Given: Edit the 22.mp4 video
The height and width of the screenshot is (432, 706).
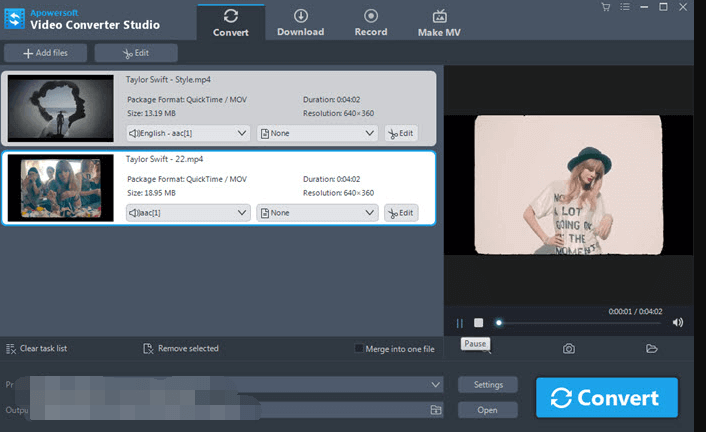Looking at the screenshot, I should [x=401, y=213].
